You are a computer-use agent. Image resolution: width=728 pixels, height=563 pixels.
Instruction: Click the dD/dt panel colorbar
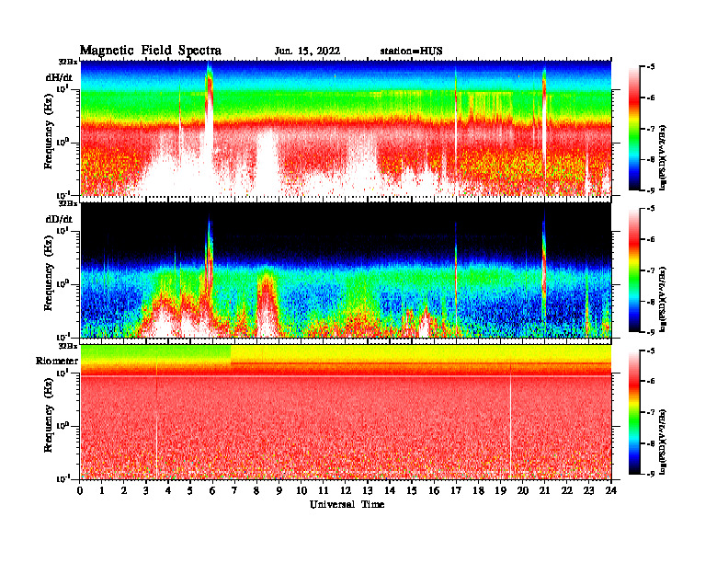pyautogui.click(x=634, y=270)
